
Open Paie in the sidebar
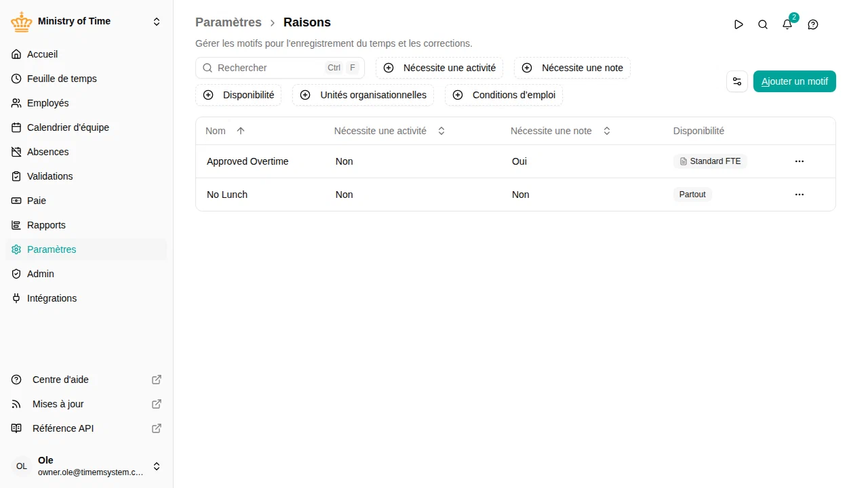[x=86, y=201]
